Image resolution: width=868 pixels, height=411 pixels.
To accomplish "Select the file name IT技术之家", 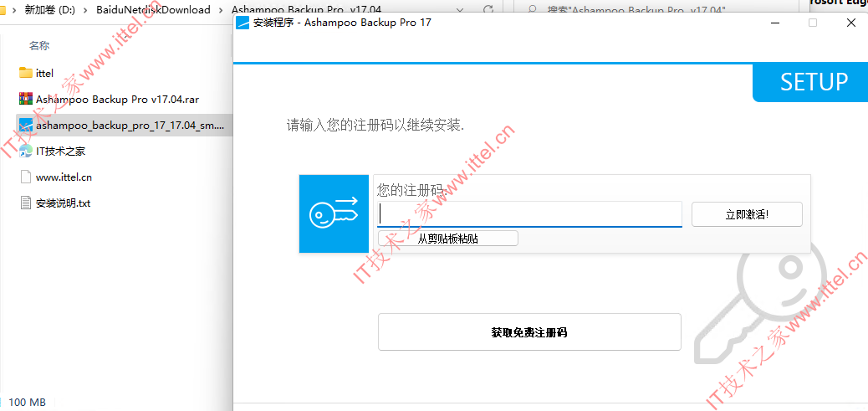I will coord(60,152).
